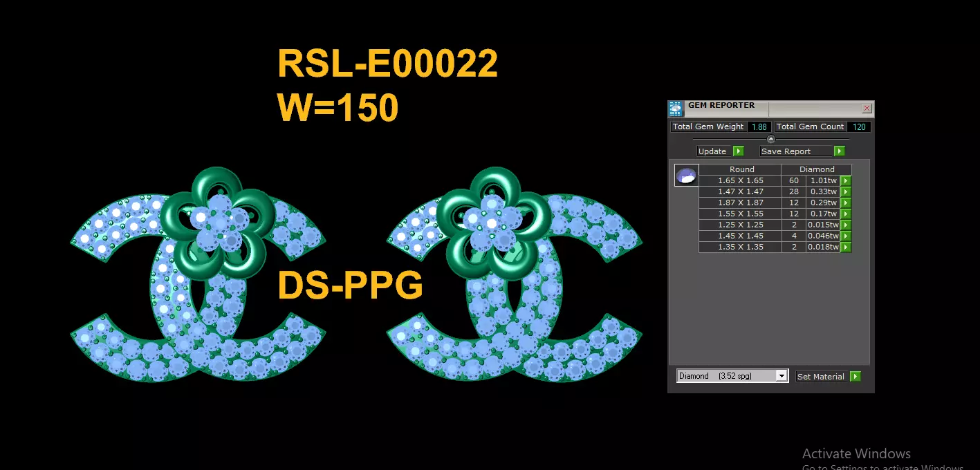Click the Total Gem Weight value field

759,127
